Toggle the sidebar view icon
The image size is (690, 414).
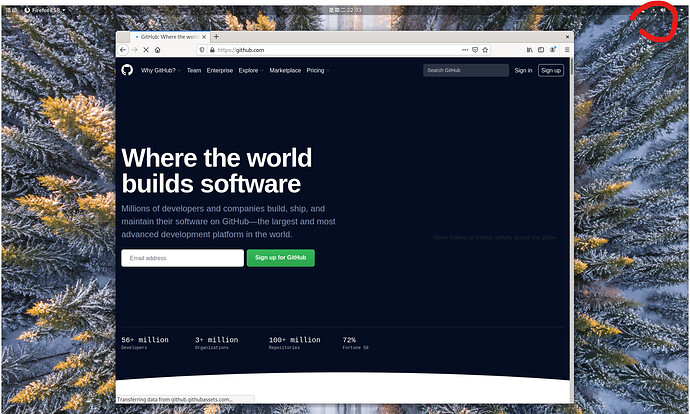click(x=541, y=50)
